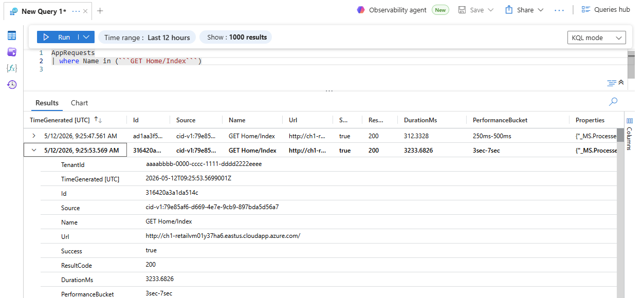This screenshot has height=298, width=644.
Task: Select the Success value true in details
Action: (x=151, y=250)
